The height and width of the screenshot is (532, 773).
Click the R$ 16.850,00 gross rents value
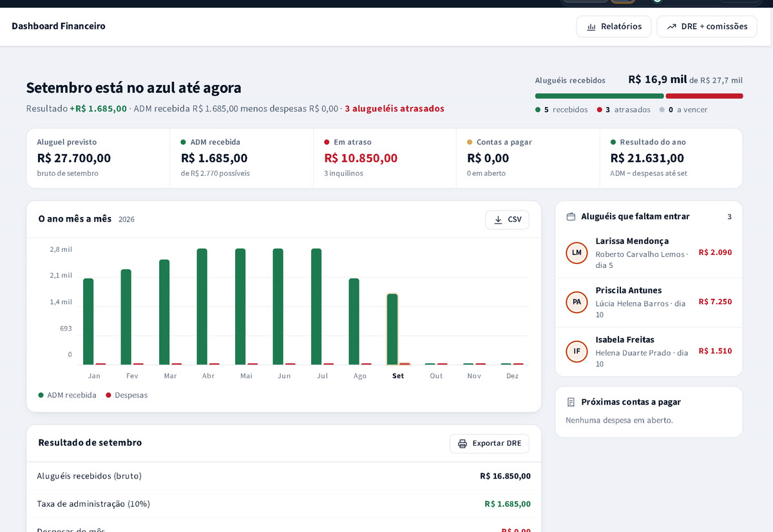tap(505, 476)
